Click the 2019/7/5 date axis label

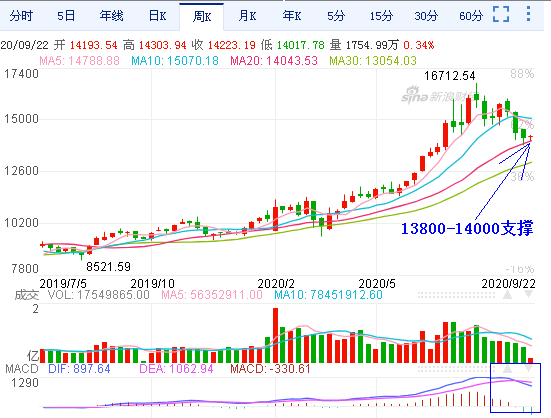[63, 283]
